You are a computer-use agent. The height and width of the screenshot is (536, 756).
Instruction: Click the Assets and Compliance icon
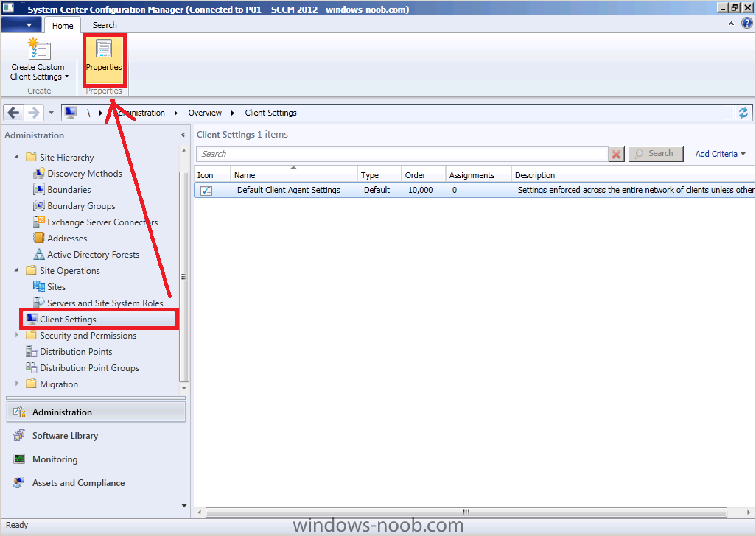(19, 482)
